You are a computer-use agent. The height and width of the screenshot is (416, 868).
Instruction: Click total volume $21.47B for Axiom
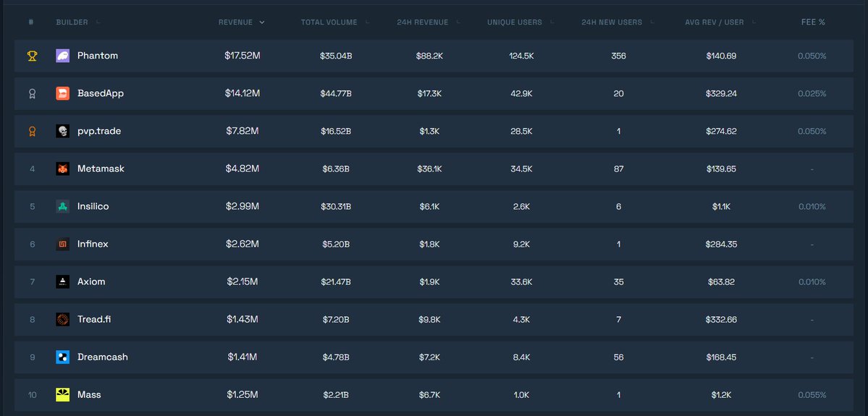click(x=335, y=281)
